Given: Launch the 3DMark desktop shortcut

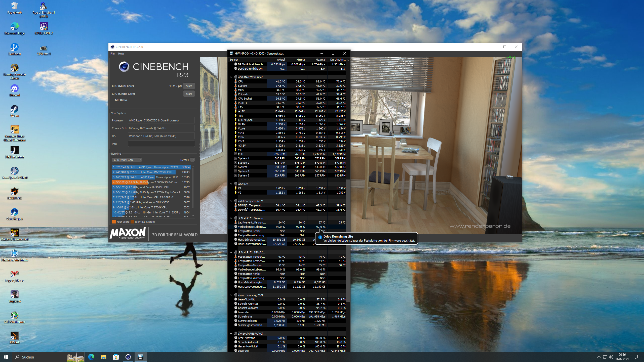Looking at the screenshot, I should (x=14, y=336).
